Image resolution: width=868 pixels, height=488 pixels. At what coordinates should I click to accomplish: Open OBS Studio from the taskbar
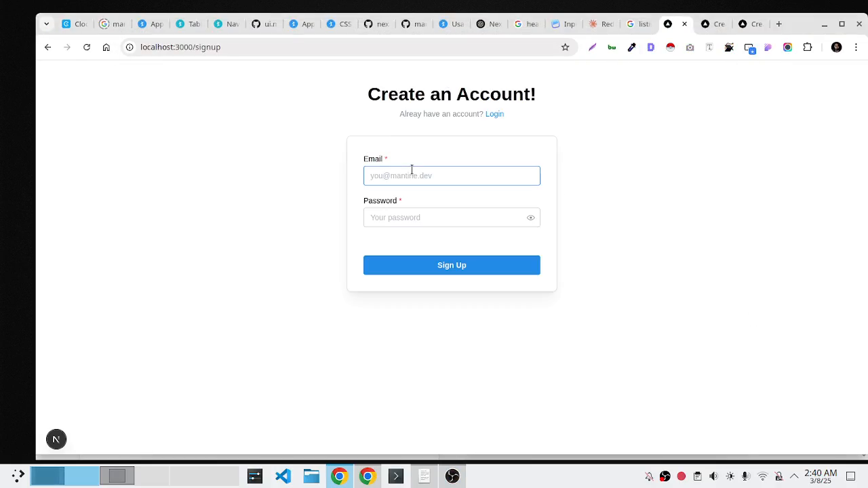[x=452, y=476]
